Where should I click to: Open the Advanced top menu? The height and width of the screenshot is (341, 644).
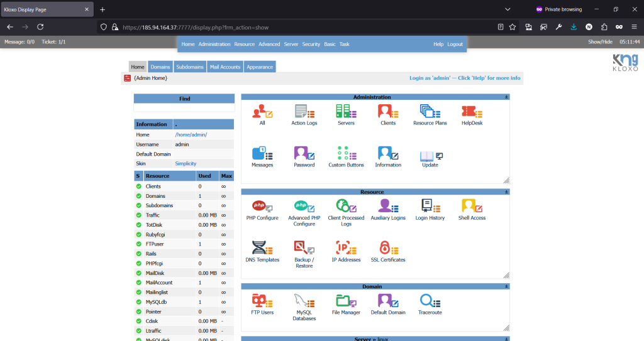coord(269,44)
